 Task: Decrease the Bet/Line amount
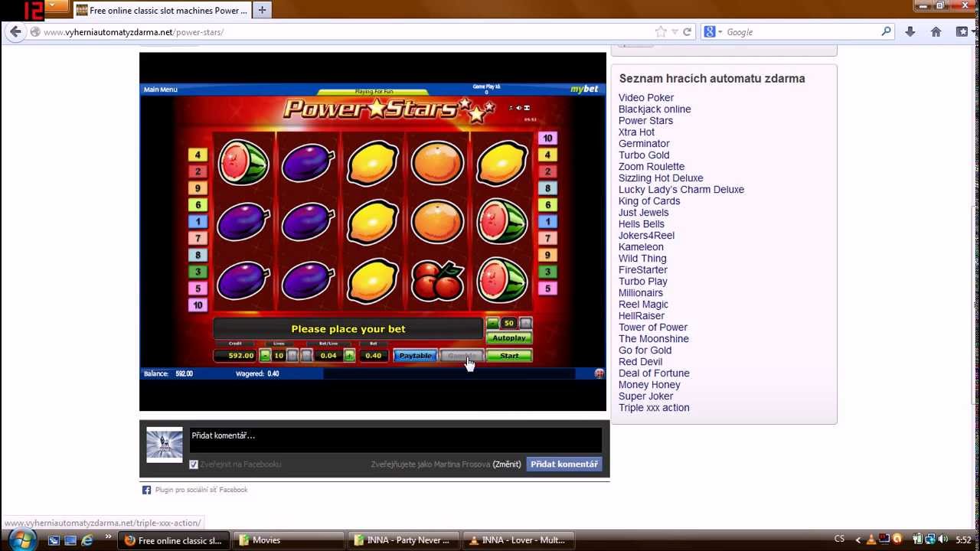(306, 356)
